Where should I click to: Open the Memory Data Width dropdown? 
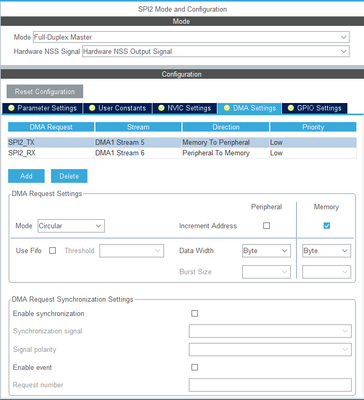[x=326, y=251]
